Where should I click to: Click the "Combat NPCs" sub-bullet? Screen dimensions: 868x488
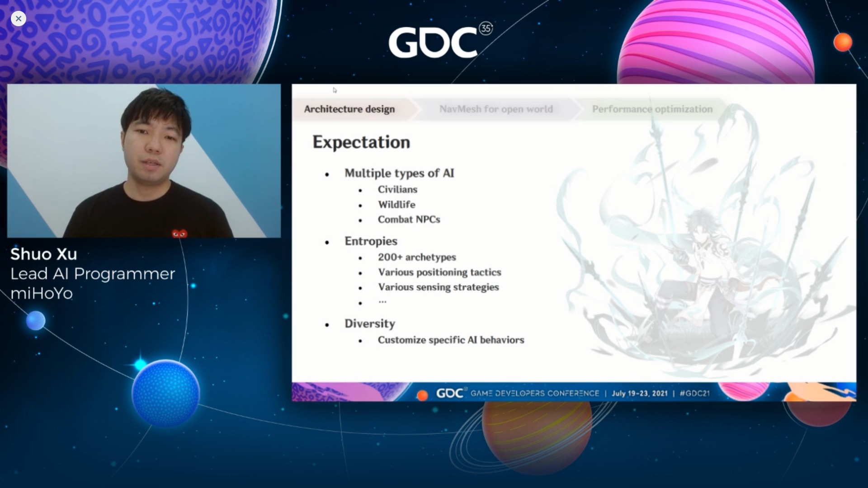[x=409, y=219]
